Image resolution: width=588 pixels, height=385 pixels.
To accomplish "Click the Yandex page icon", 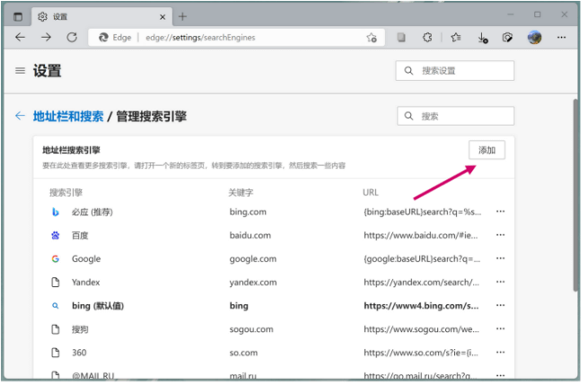I will (x=56, y=284).
